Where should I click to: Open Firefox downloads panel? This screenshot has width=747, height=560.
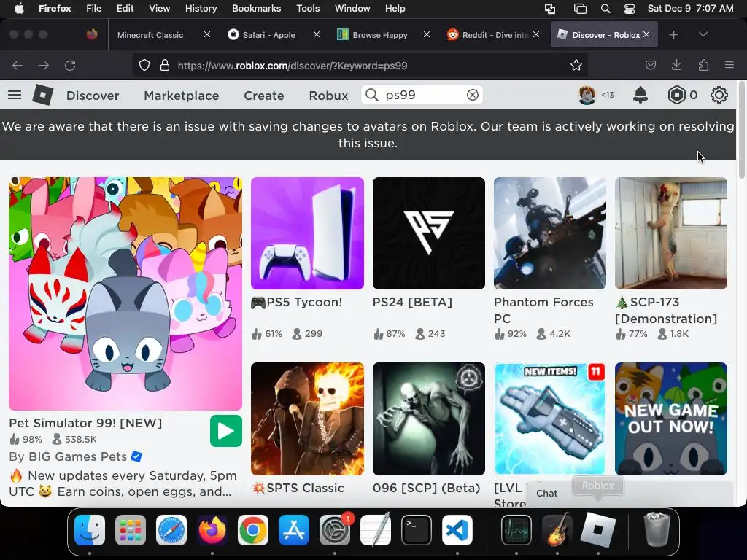tap(676, 65)
